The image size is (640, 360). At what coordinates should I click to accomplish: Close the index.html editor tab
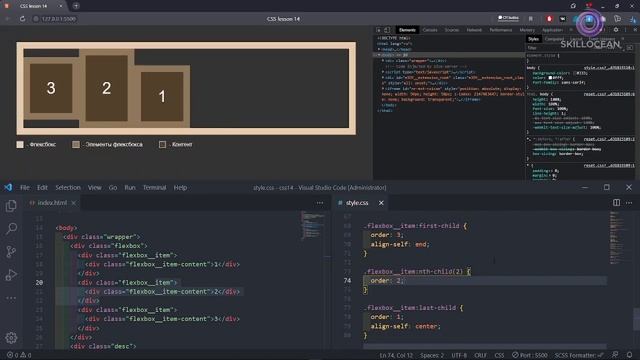coord(73,202)
